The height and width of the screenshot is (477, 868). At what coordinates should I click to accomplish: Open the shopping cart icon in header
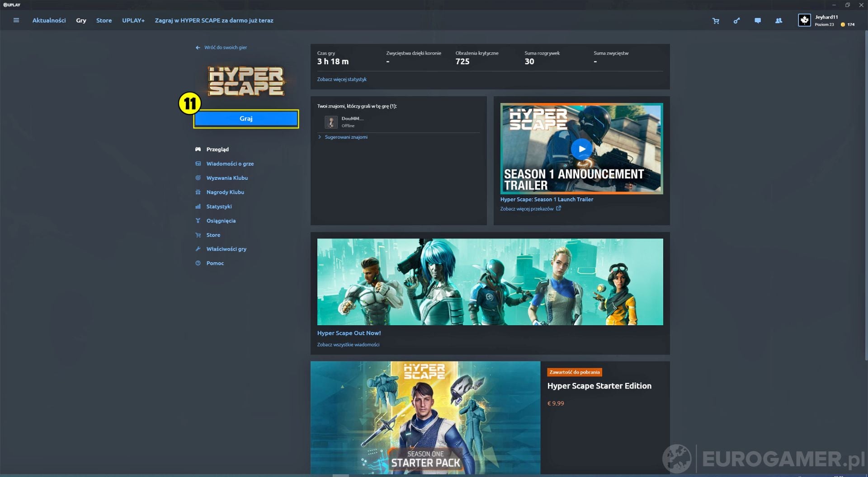point(716,21)
